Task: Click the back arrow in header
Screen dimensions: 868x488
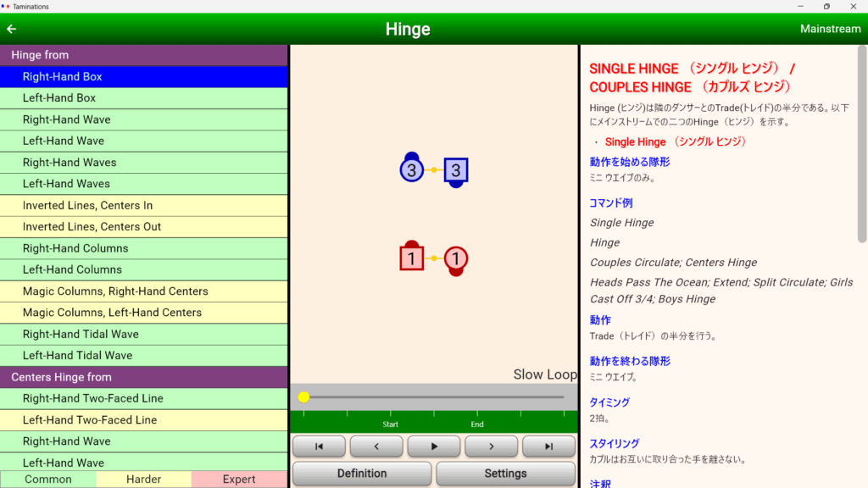Action: pyautogui.click(x=12, y=29)
